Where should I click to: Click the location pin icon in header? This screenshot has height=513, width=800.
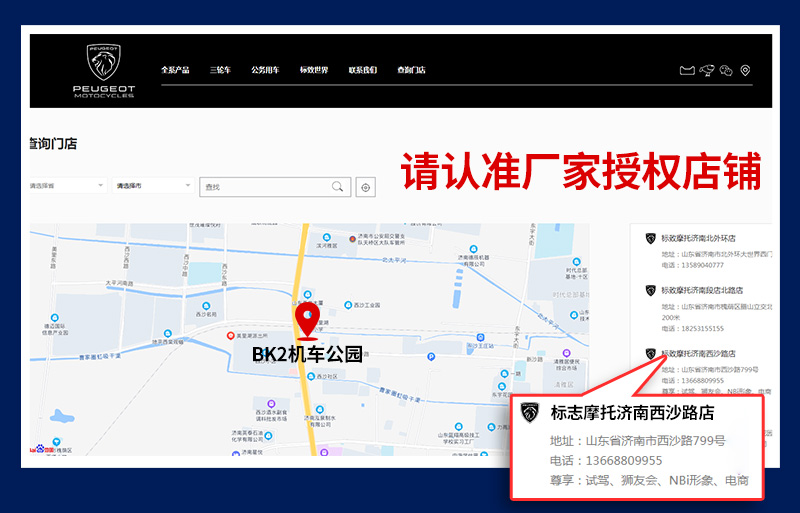click(x=745, y=70)
